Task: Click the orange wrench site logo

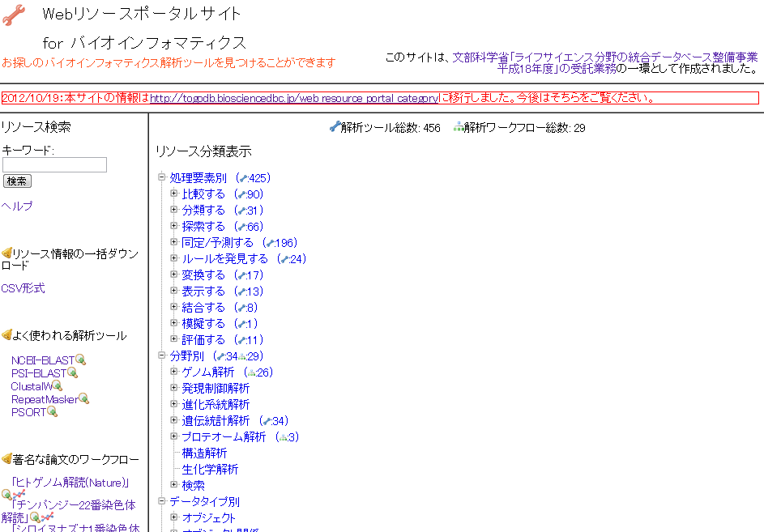Action: 15,15
